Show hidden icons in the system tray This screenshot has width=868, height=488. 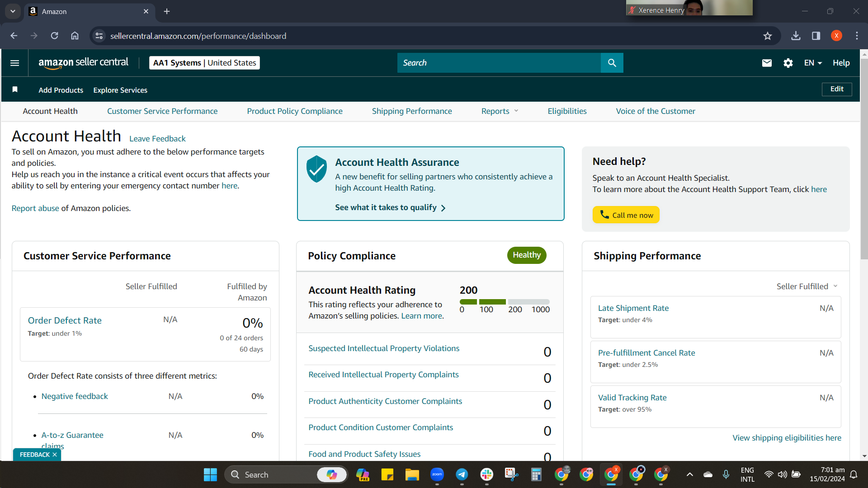[x=689, y=474]
